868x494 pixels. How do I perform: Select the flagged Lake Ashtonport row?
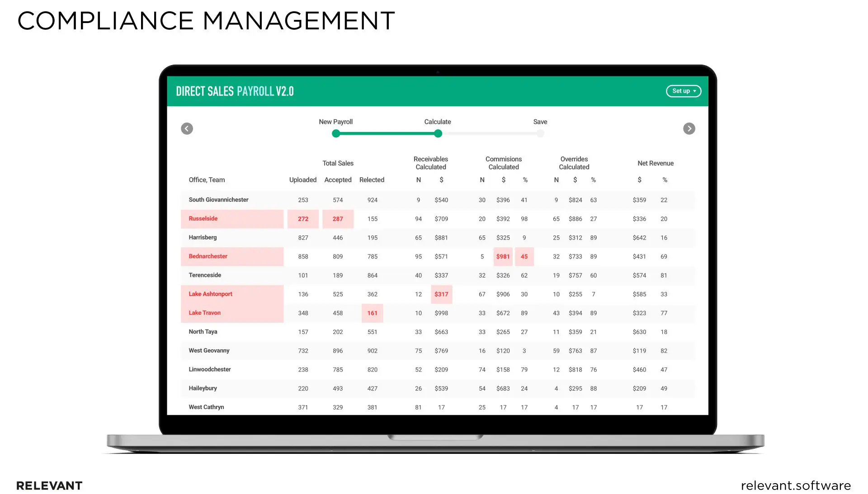tap(232, 294)
